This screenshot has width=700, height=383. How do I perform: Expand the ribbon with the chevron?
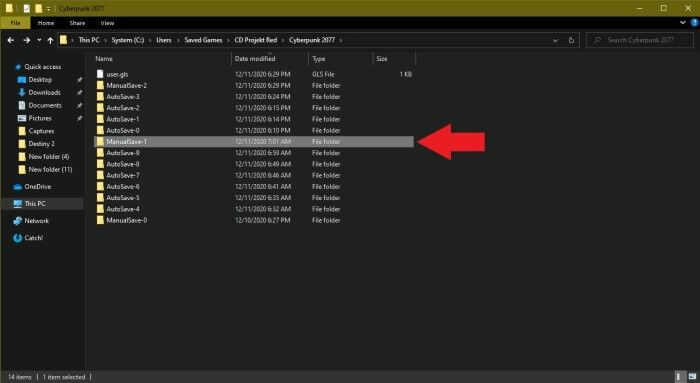[683, 22]
